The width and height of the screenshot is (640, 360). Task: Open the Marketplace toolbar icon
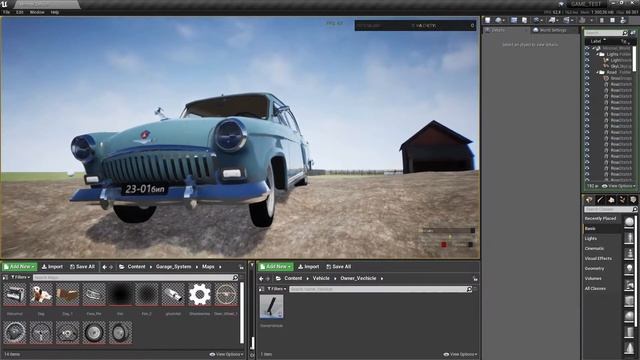point(524,20)
